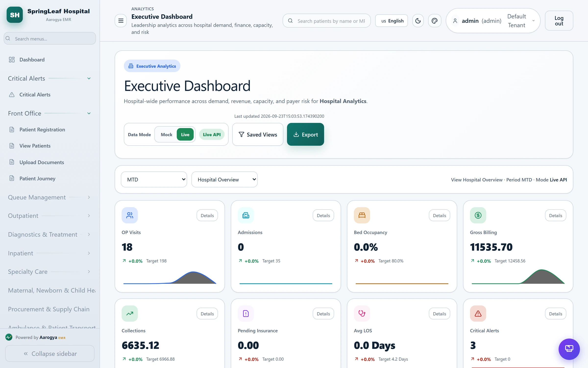Toggle dark mode with the moon icon
This screenshot has width=588, height=368.
click(418, 21)
